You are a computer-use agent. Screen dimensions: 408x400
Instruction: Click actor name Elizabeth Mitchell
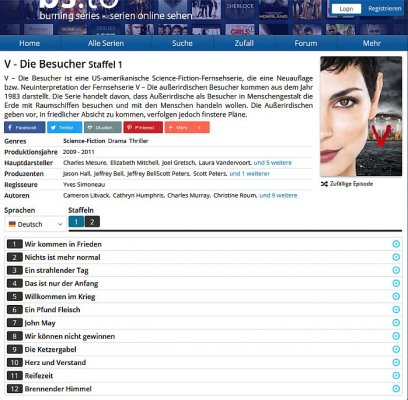pos(134,163)
